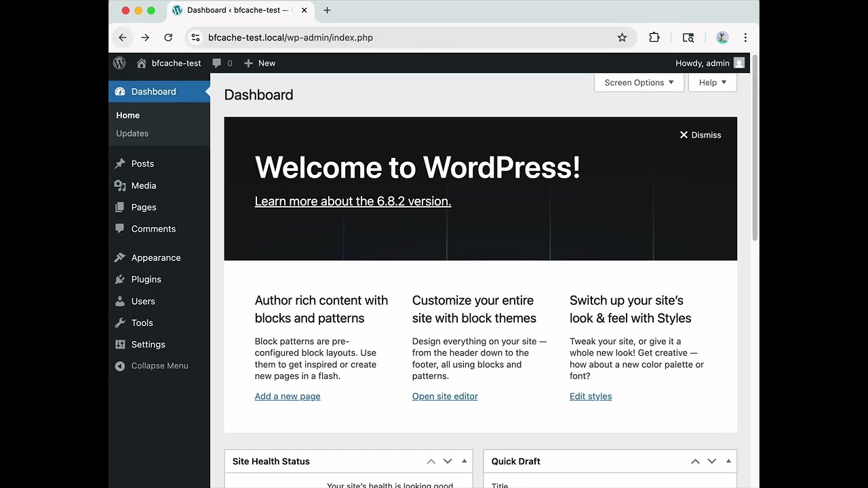Open the New content menu
The image size is (868, 488).
[x=260, y=63]
